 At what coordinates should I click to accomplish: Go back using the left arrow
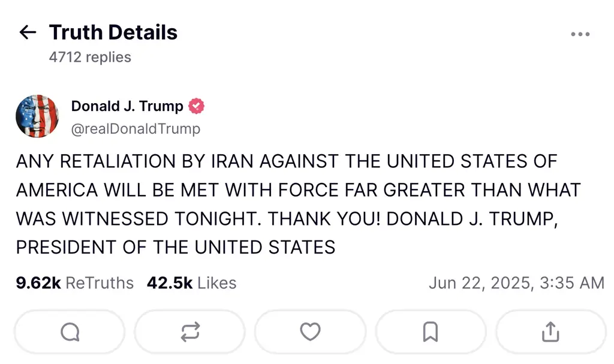click(x=28, y=32)
